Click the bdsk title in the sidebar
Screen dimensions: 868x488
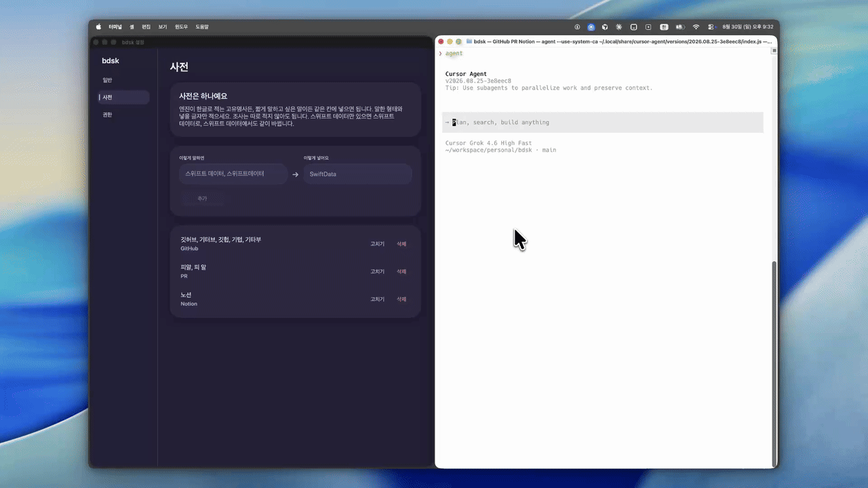(x=111, y=61)
